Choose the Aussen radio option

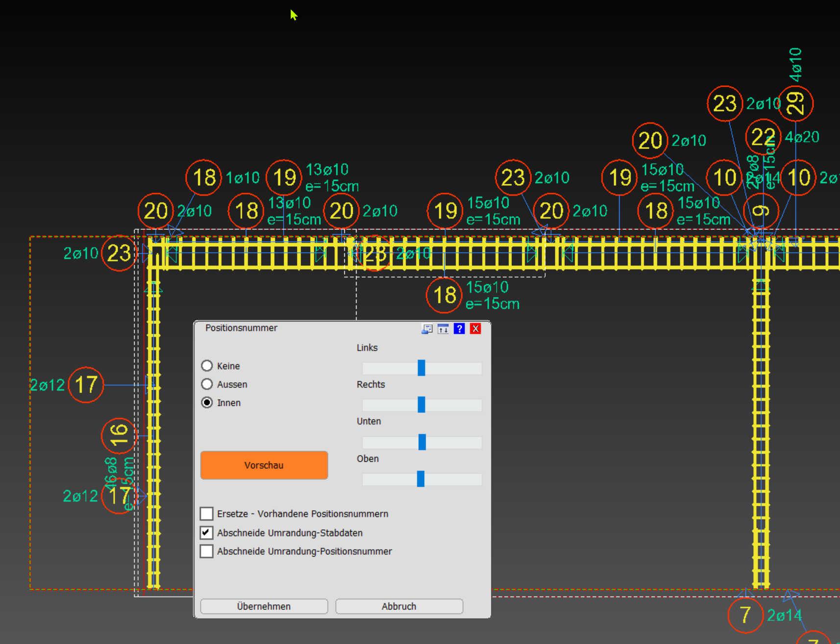[x=207, y=384]
